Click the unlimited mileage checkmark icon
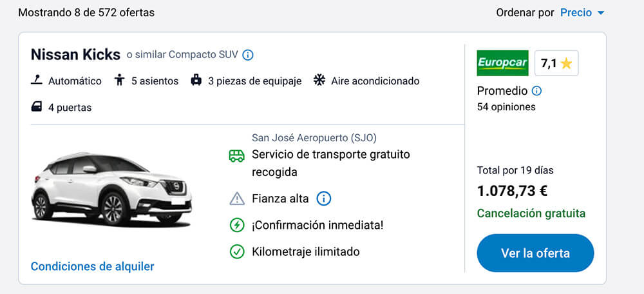Screen dimensions: 644x294 point(237,251)
